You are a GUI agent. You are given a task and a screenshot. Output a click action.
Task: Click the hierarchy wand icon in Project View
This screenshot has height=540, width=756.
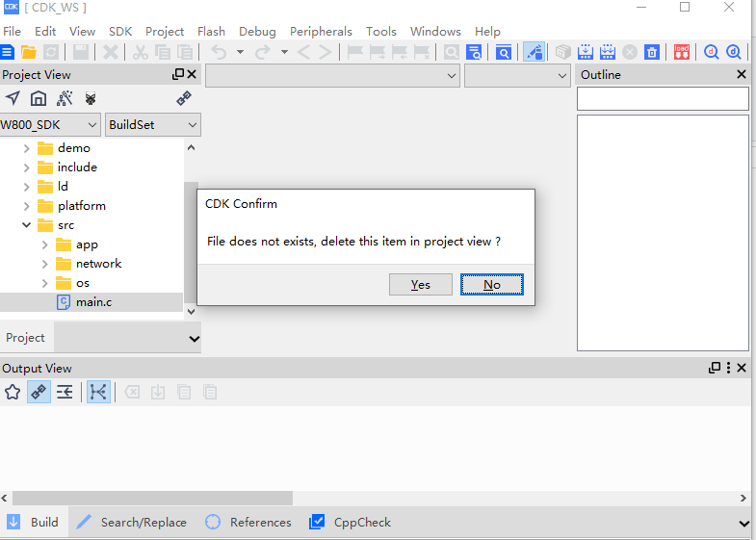click(65, 98)
